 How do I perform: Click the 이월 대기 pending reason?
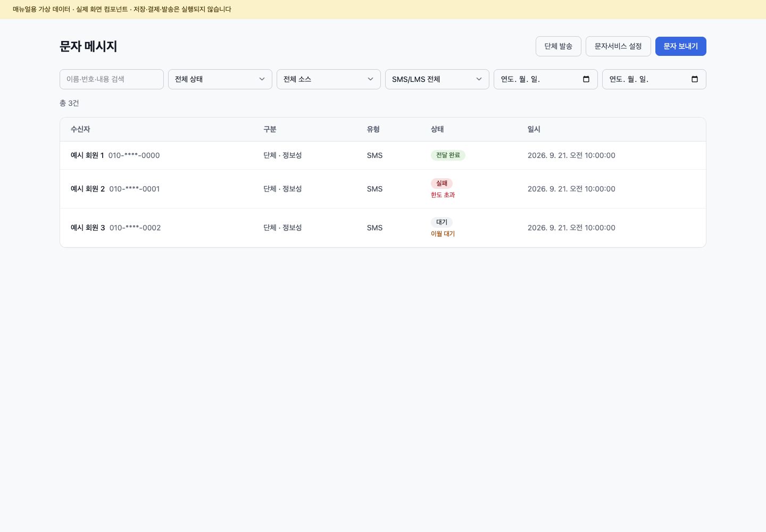tap(443, 234)
